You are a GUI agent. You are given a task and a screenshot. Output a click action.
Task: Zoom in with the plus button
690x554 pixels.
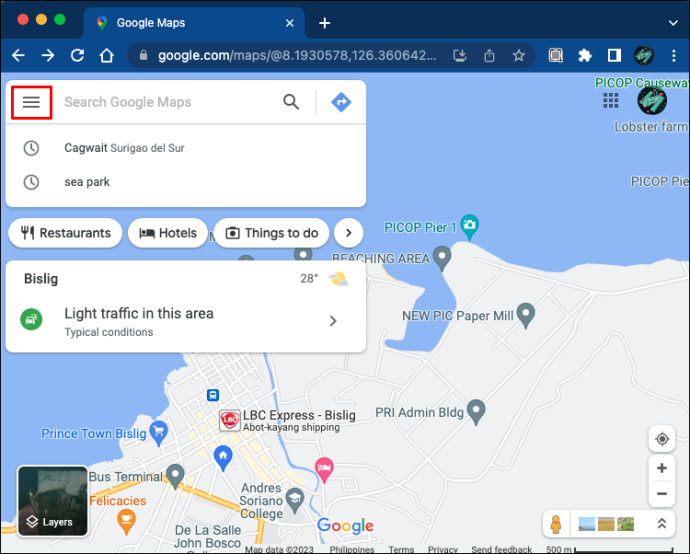(x=661, y=468)
